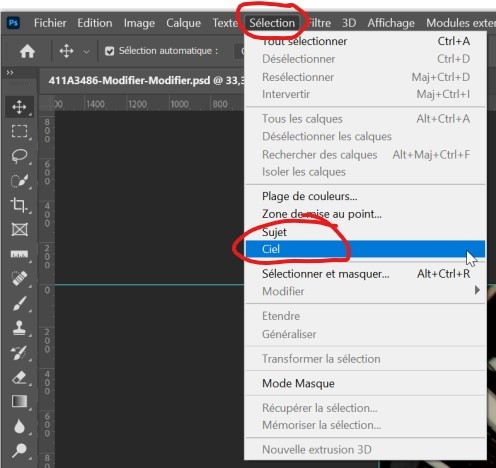Open the 3D menu
496x468 pixels.
click(349, 23)
